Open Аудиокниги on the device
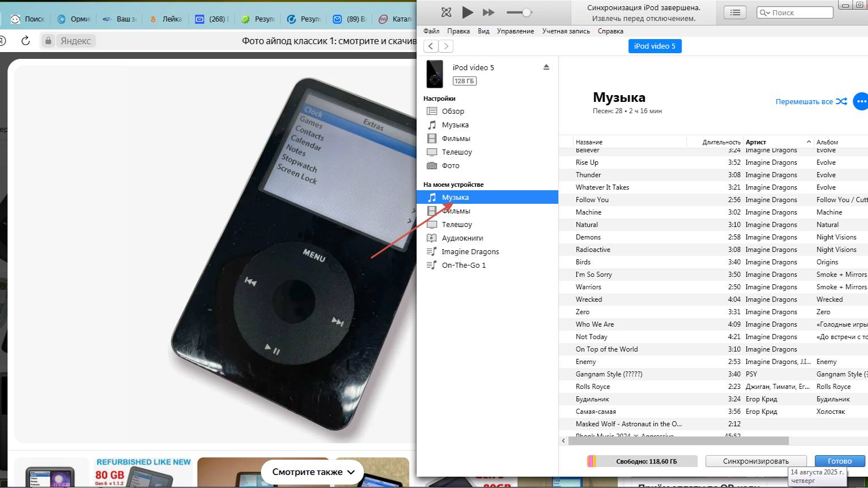This screenshot has height=488, width=868. point(462,238)
